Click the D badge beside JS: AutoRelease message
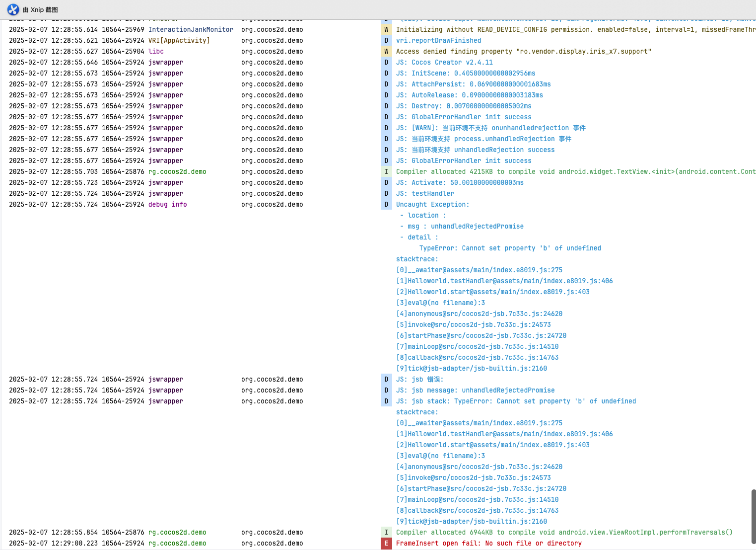This screenshot has height=550, width=756. click(386, 95)
